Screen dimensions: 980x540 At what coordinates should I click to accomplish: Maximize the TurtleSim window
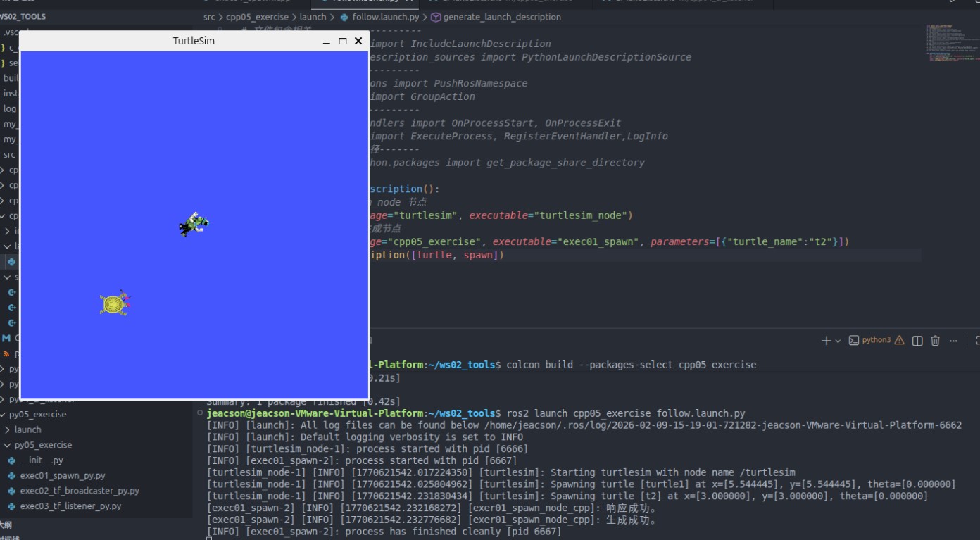343,42
